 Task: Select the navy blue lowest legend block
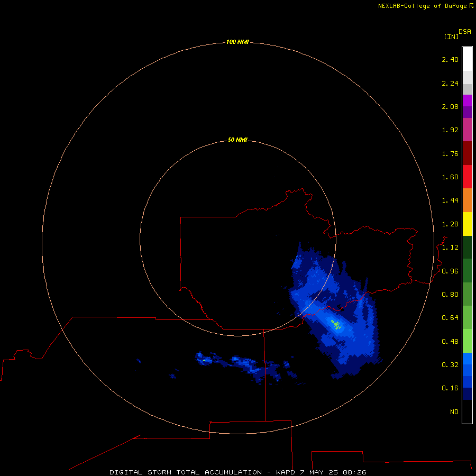point(467,393)
